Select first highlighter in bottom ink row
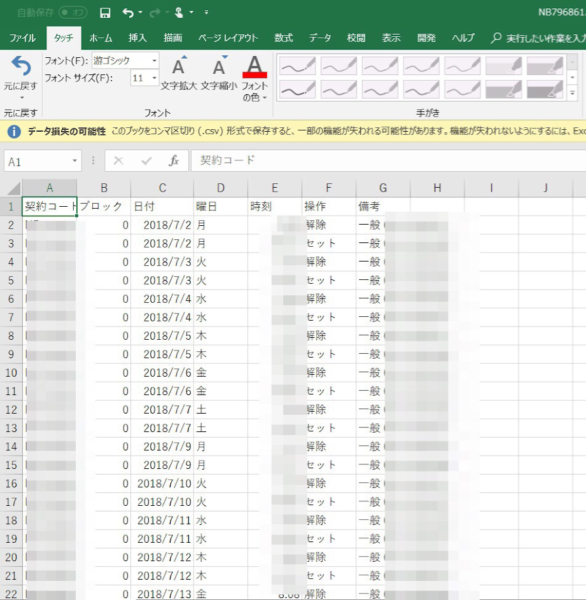This screenshot has height=600, width=586. (x=504, y=90)
